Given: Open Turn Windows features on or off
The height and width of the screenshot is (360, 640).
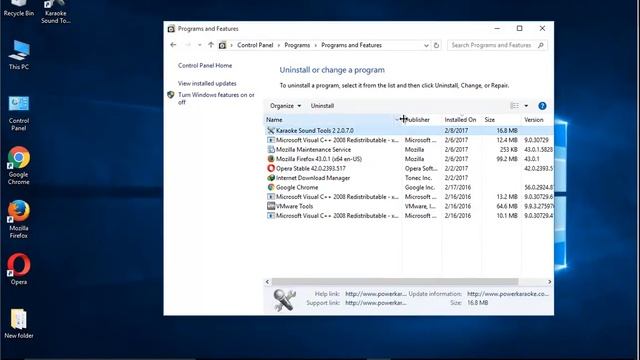Looking at the screenshot, I should pos(216,98).
